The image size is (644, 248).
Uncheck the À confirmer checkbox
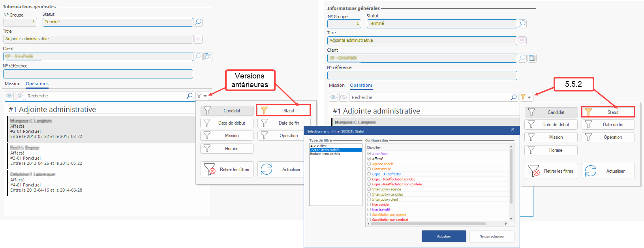(369, 154)
